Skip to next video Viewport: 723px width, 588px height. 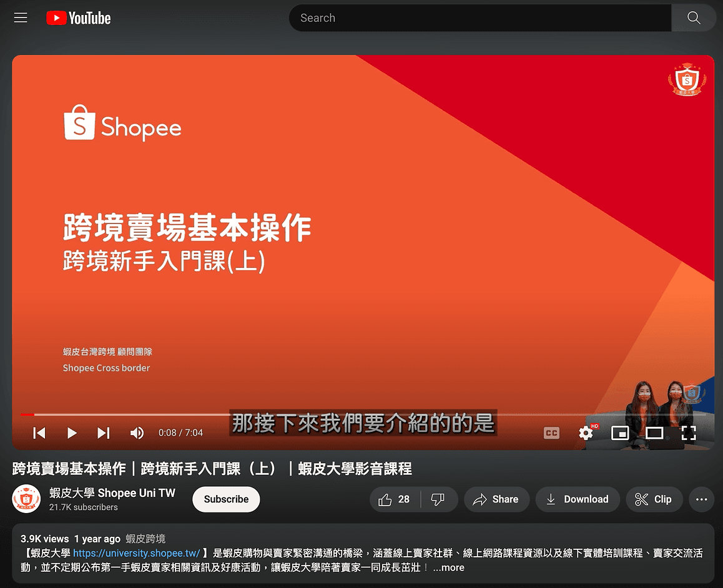(104, 433)
